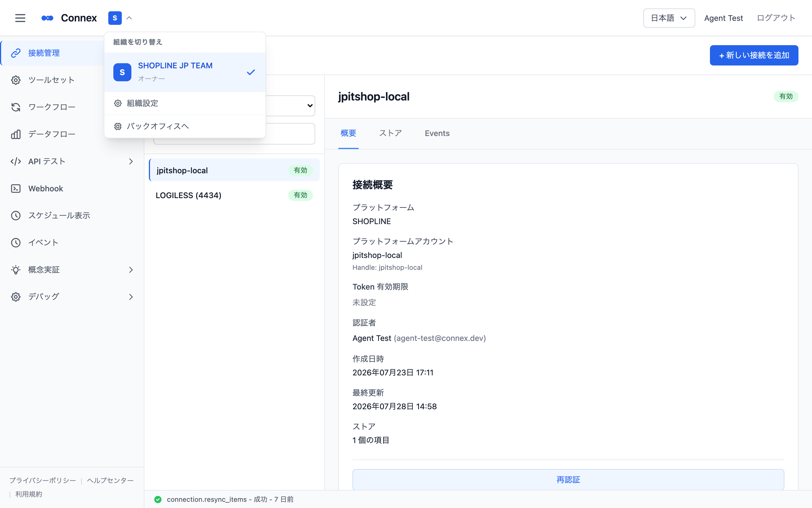Image resolution: width=812 pixels, height=508 pixels.
Task: Click the checkmark on SHOPLINE JP TEAM
Action: 251,72
